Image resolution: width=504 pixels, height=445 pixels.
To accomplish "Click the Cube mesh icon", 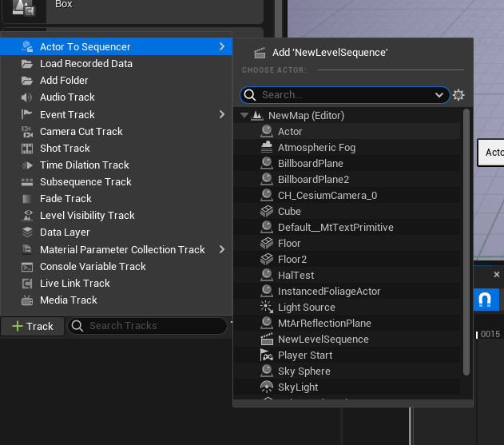I will 267,212.
